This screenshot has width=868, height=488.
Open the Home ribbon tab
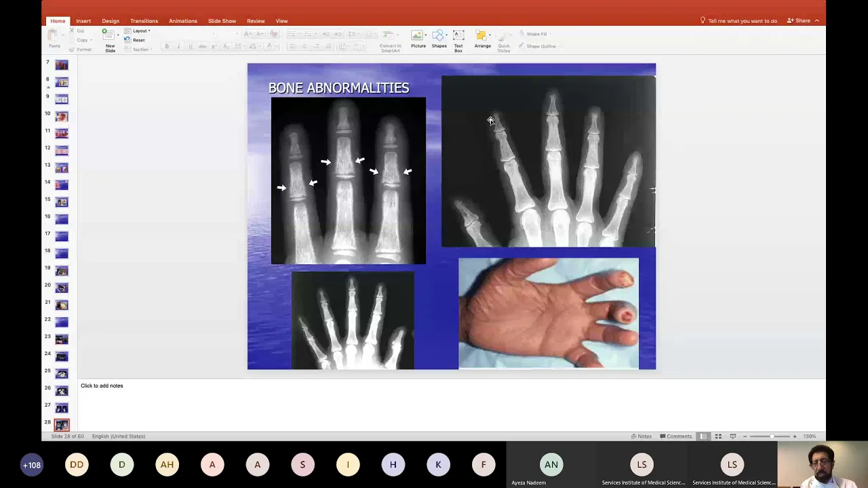pyautogui.click(x=58, y=21)
